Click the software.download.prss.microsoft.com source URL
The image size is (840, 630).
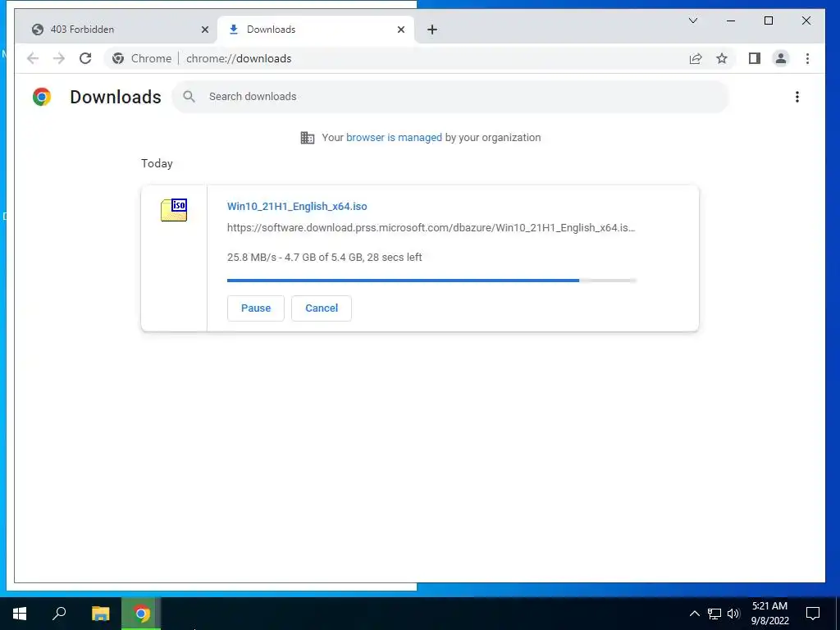[x=431, y=228]
